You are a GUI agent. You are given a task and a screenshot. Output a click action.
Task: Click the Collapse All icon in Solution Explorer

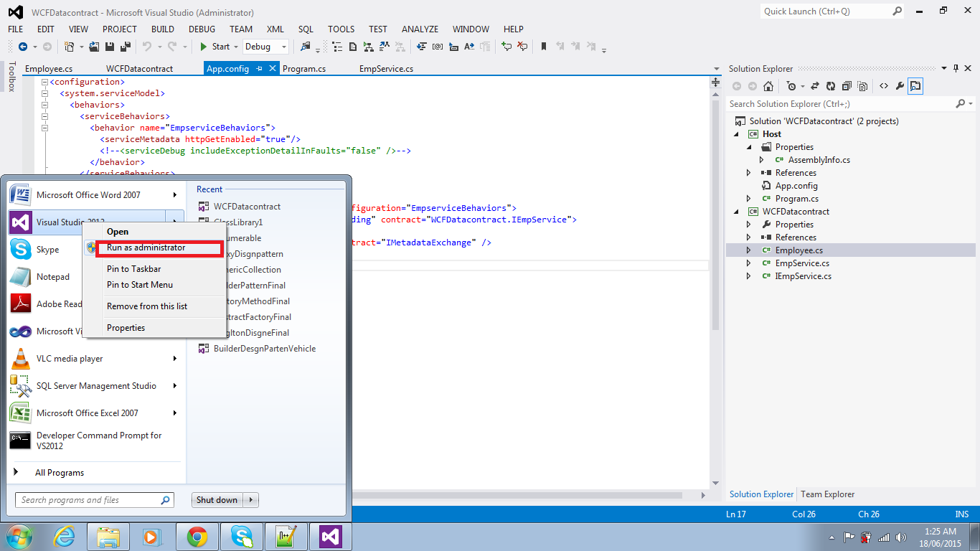[847, 86]
